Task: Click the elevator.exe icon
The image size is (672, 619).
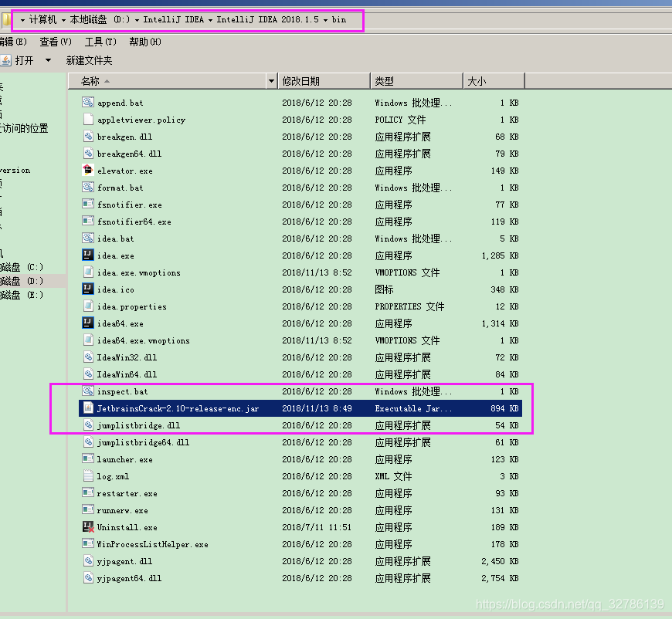Action: 88,170
